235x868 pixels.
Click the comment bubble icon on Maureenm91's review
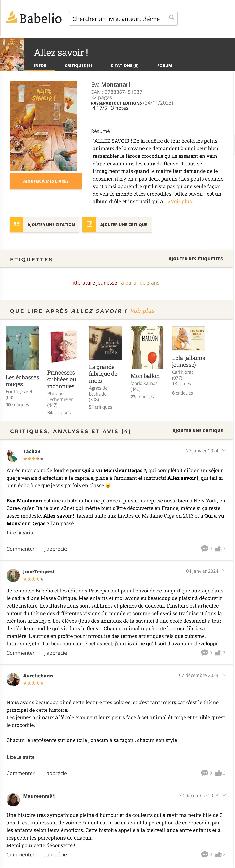pyautogui.click(x=204, y=854)
